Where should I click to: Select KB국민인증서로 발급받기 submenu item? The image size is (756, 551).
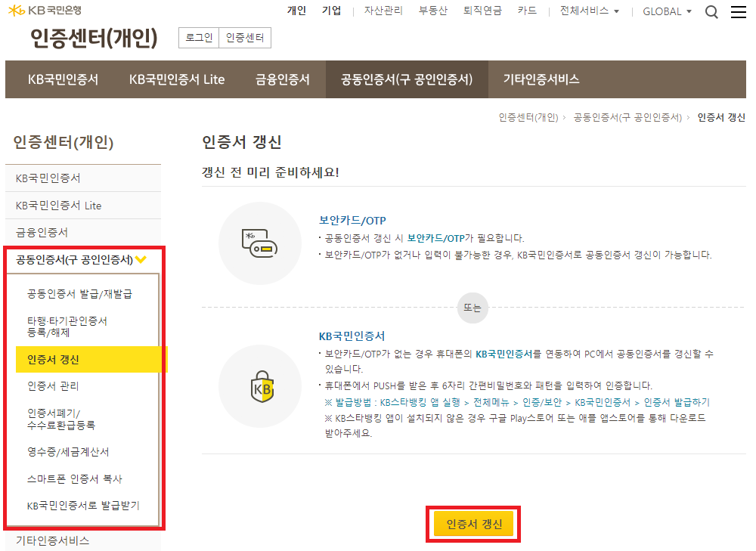click(x=83, y=506)
